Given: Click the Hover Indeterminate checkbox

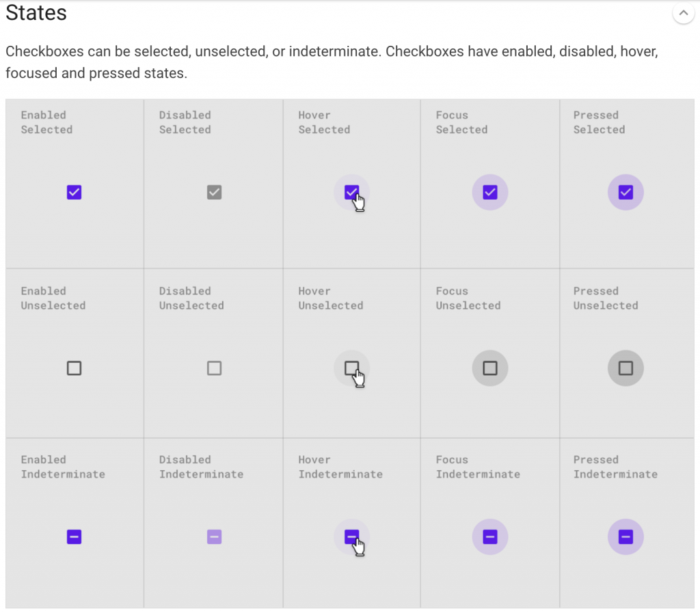Looking at the screenshot, I should click(x=352, y=536).
